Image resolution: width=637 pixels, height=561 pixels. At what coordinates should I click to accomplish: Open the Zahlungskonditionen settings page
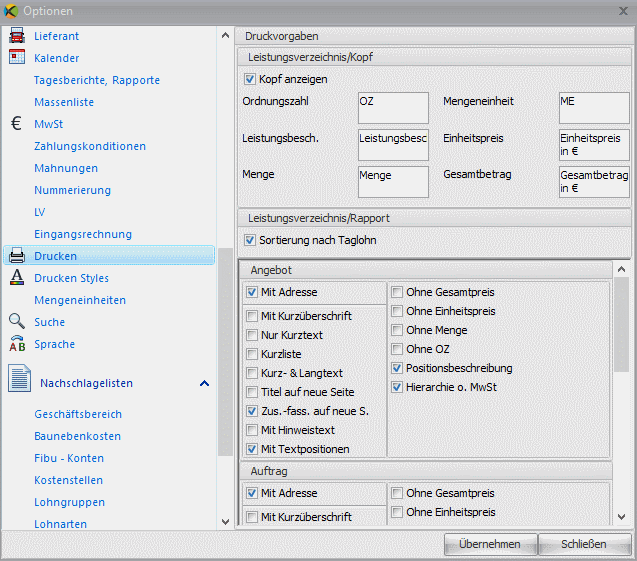pyautogui.click(x=89, y=146)
